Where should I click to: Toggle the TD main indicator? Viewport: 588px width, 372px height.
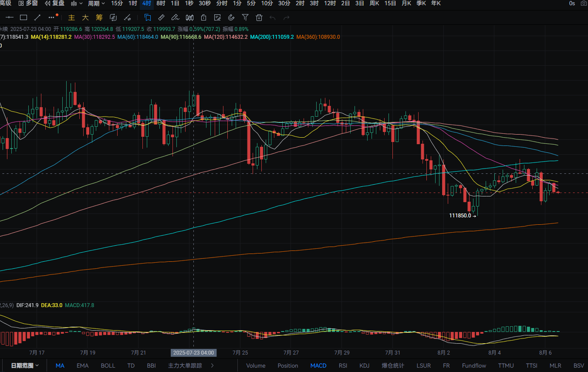pos(131,365)
